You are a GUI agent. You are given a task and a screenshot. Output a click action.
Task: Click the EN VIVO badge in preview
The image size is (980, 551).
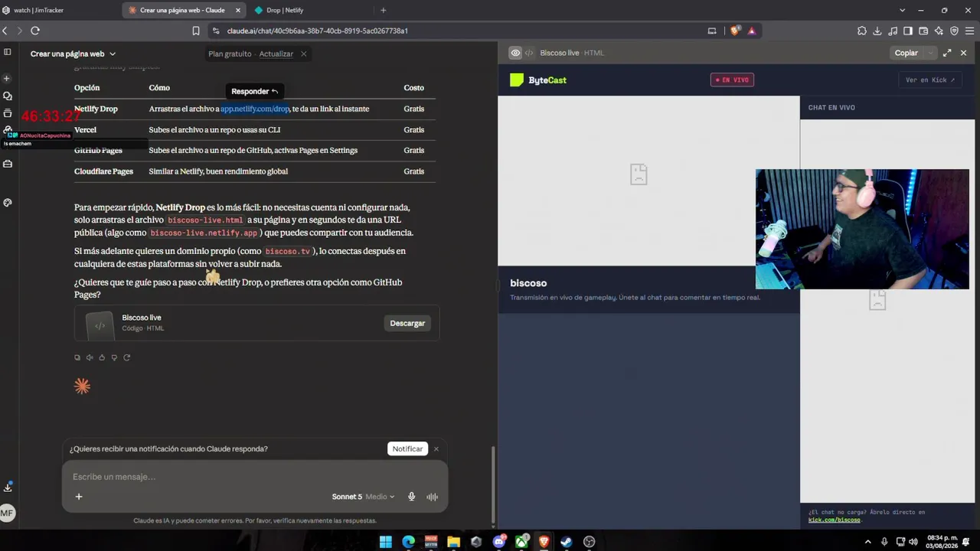(732, 80)
